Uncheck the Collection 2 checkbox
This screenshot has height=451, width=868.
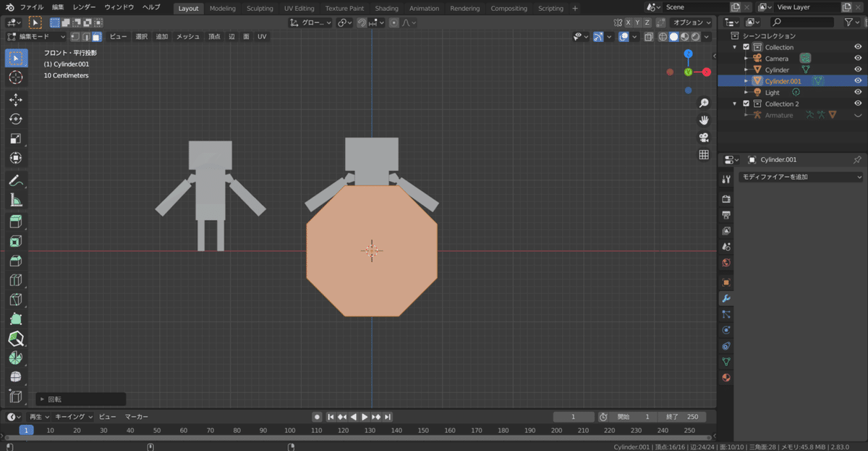(746, 104)
